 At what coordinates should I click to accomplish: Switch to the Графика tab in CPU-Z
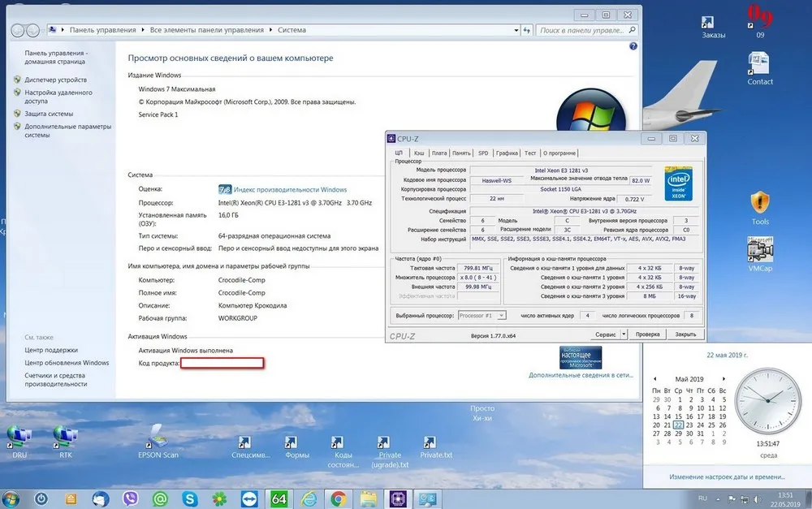click(x=507, y=153)
